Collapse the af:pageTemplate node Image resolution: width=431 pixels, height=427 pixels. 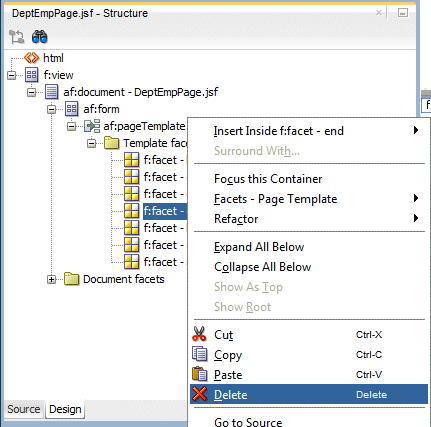tap(72, 126)
